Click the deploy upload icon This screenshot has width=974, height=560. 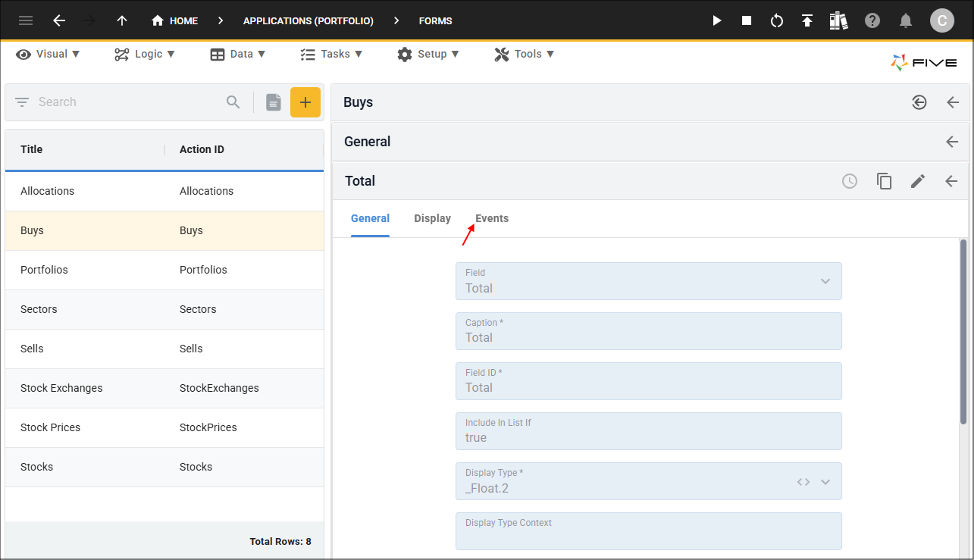(807, 20)
